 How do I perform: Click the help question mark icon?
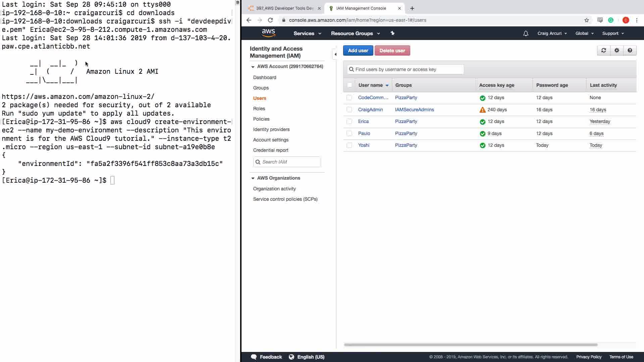pos(630,51)
